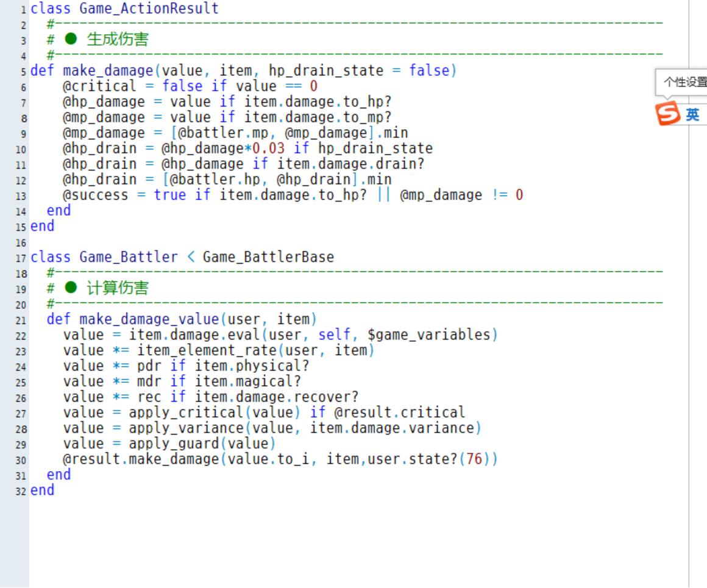This screenshot has width=707, height=588.
Task: Click 'item.damage.drain?' in the hp_drain line
Action: tap(351, 164)
